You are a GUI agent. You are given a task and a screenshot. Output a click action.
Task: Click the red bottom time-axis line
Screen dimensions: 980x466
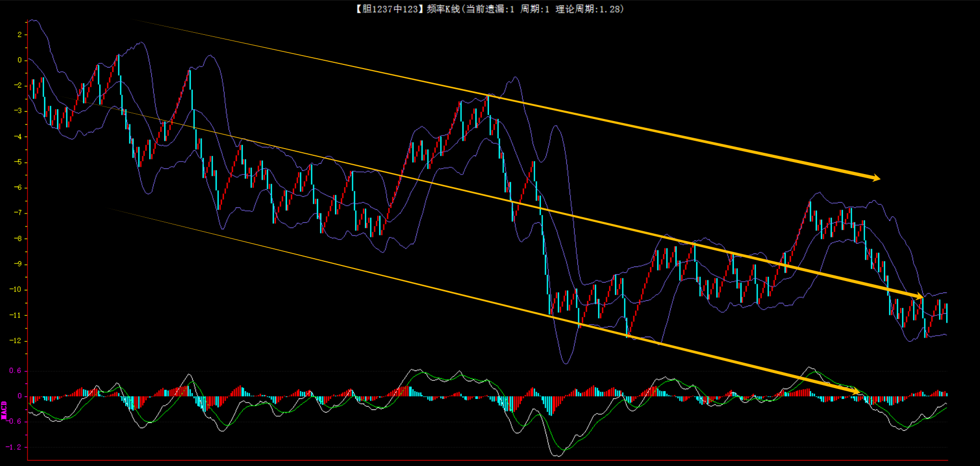click(487, 460)
